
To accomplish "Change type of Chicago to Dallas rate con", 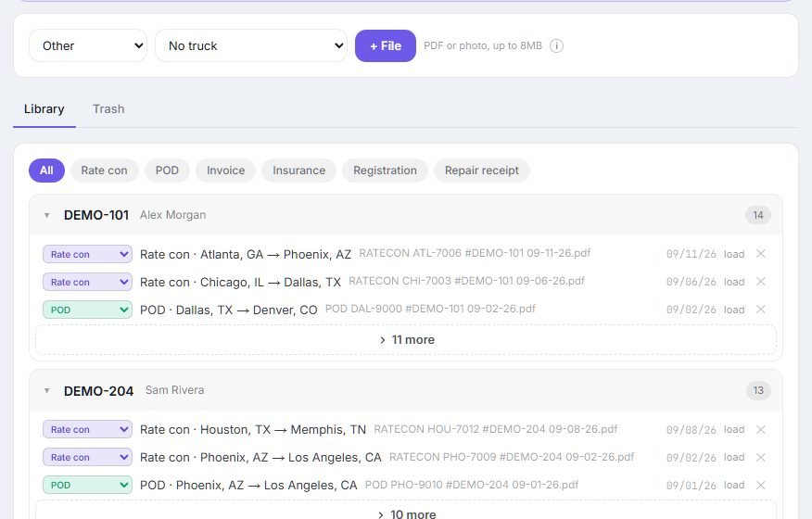I will click(87, 282).
